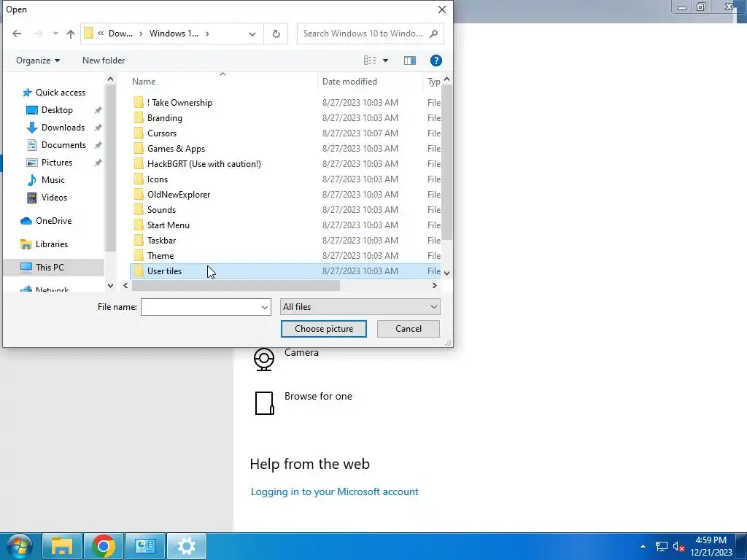This screenshot has height=560, width=747.
Task: Launch Google Chrome from the taskbar
Action: (104, 546)
